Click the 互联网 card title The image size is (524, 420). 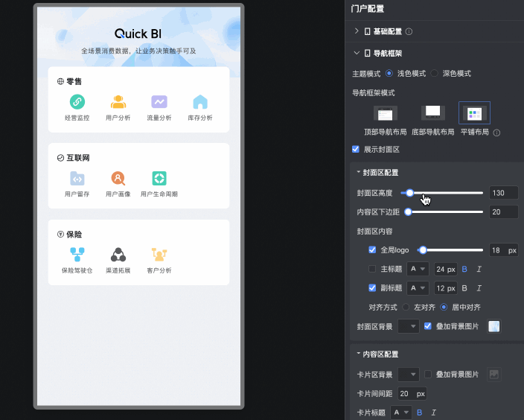pos(78,158)
